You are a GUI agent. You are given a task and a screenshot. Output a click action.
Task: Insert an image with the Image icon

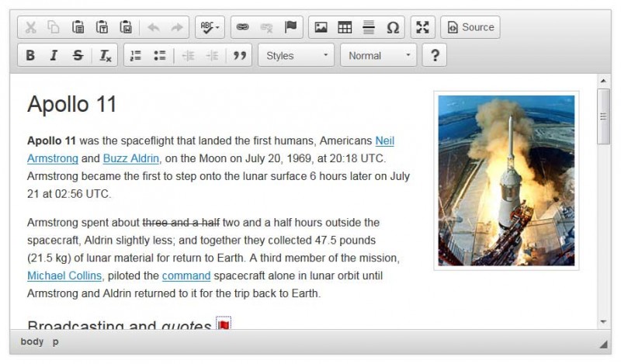point(321,27)
